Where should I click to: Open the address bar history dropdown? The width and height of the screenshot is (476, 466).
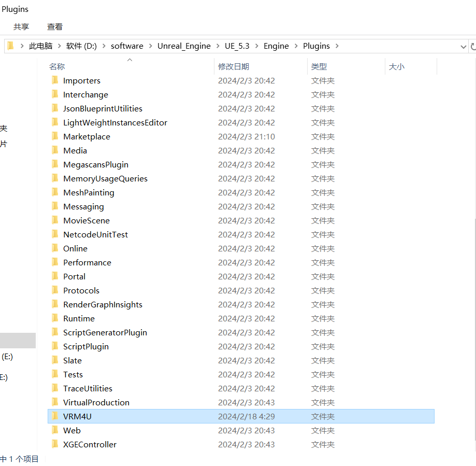point(463,47)
